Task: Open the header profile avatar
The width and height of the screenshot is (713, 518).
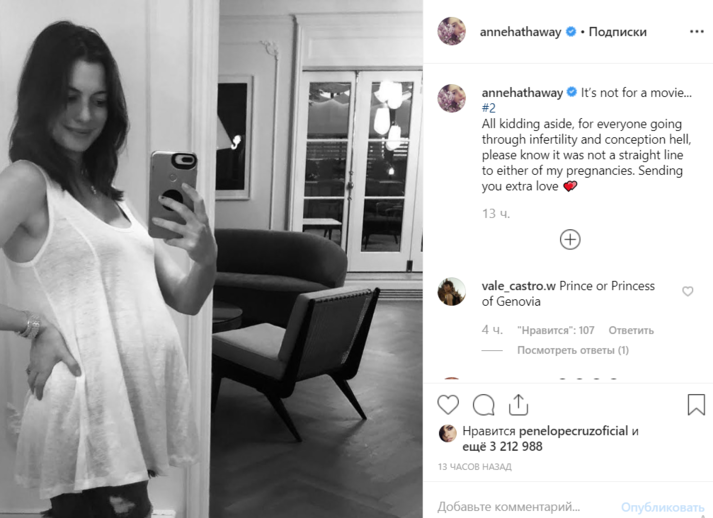Action: pos(452,31)
